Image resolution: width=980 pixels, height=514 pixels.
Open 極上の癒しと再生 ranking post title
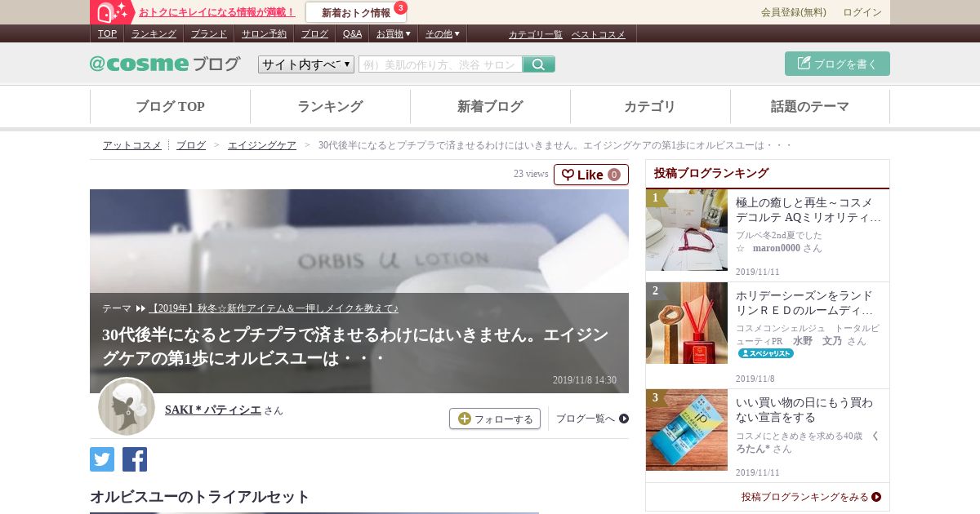[808, 210]
